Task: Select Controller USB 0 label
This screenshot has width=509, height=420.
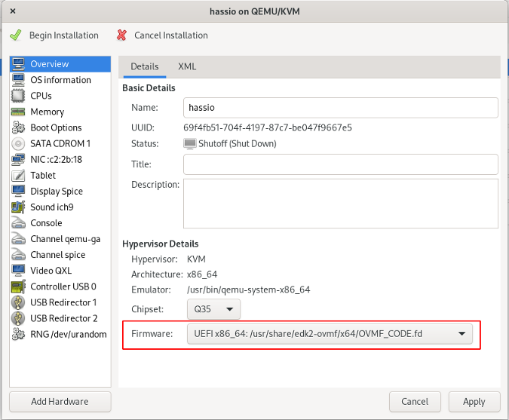Action: [63, 287]
